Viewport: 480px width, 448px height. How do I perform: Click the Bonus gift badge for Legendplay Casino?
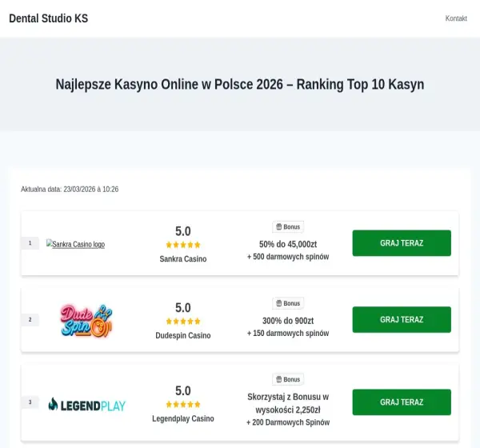point(288,379)
